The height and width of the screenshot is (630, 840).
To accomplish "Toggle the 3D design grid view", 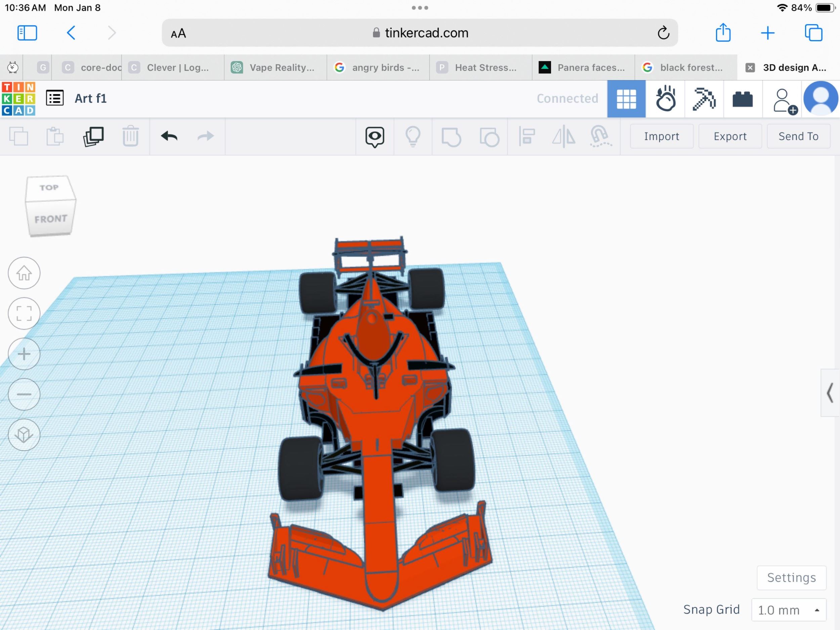I will [626, 99].
